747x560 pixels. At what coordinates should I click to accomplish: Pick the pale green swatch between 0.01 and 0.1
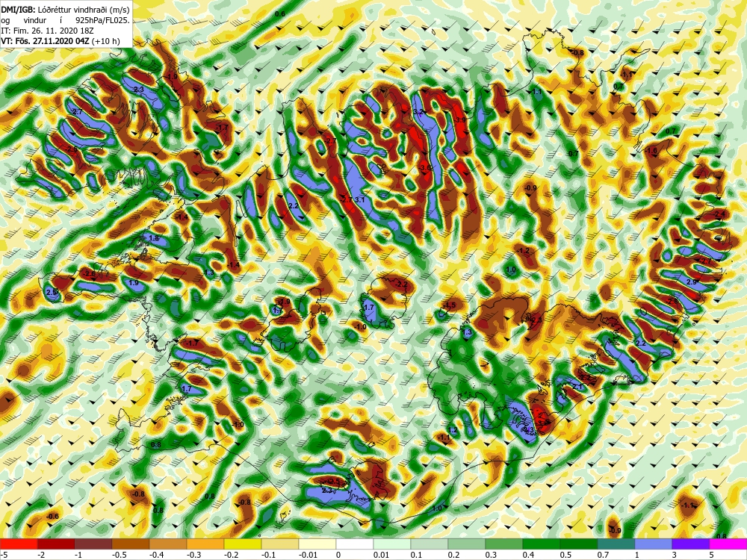pos(392,544)
